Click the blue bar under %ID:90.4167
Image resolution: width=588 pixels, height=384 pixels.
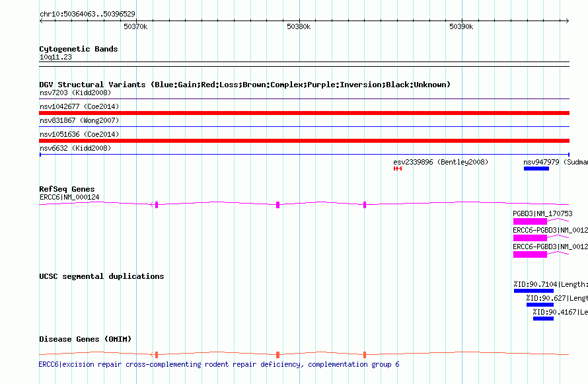coord(543,319)
